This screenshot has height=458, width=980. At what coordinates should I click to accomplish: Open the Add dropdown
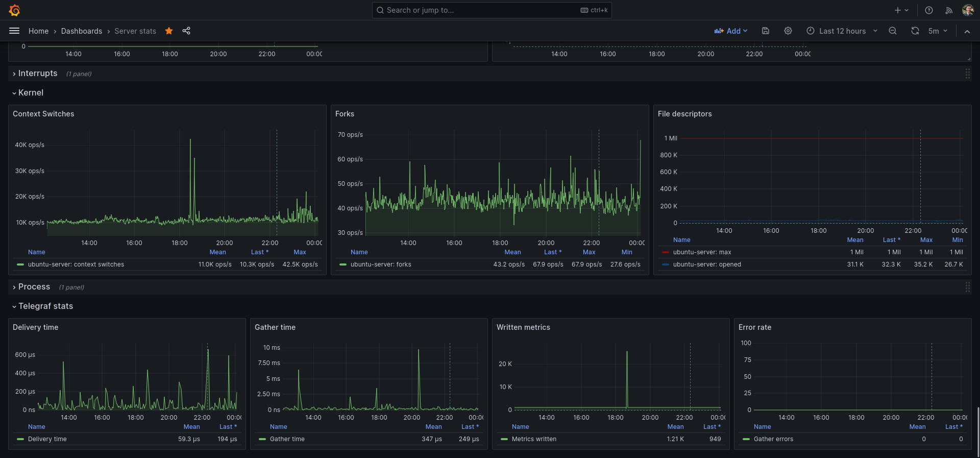731,31
